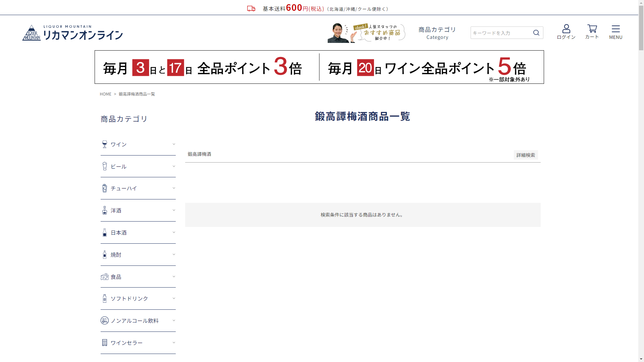The height and width of the screenshot is (362, 644).
Task: Click the non-alcohol 0% icon
Action: coord(105,320)
